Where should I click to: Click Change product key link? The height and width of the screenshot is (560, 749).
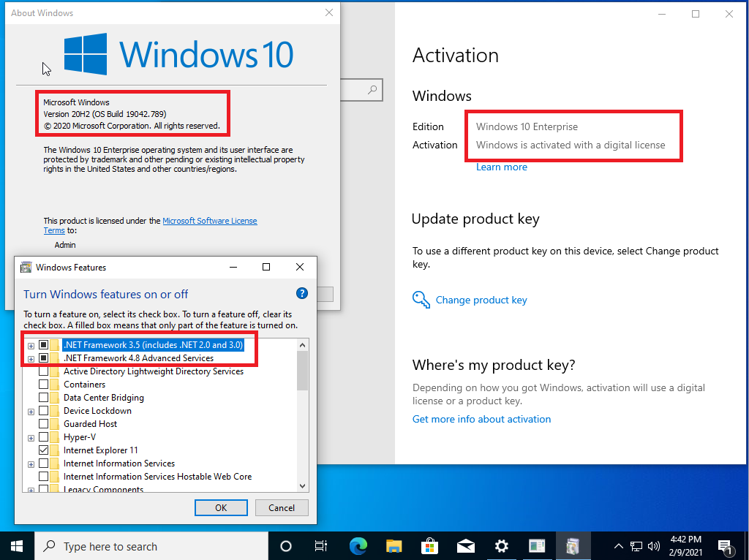tap(481, 300)
